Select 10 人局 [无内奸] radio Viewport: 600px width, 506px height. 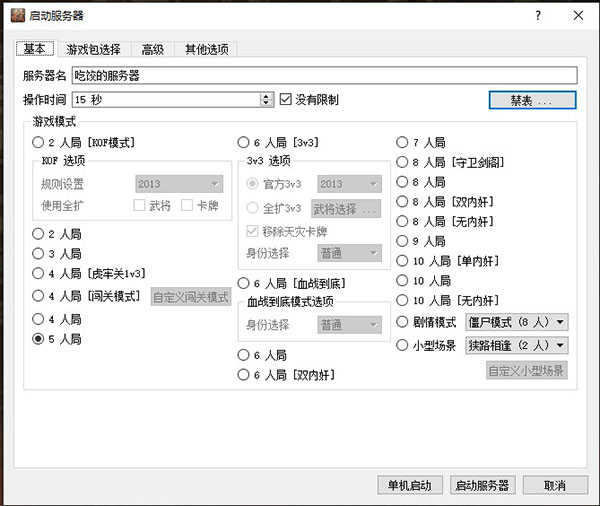point(448,300)
